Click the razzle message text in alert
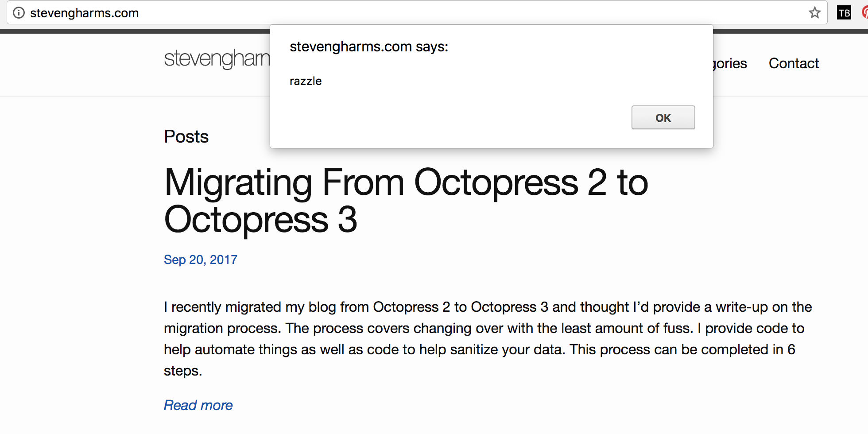 pos(306,81)
